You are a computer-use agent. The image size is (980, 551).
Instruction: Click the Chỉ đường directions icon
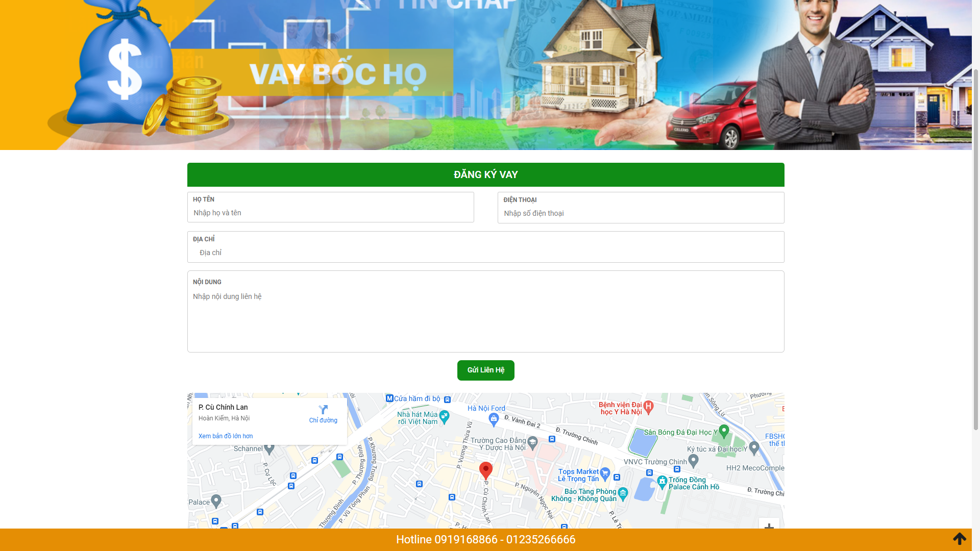point(323,410)
